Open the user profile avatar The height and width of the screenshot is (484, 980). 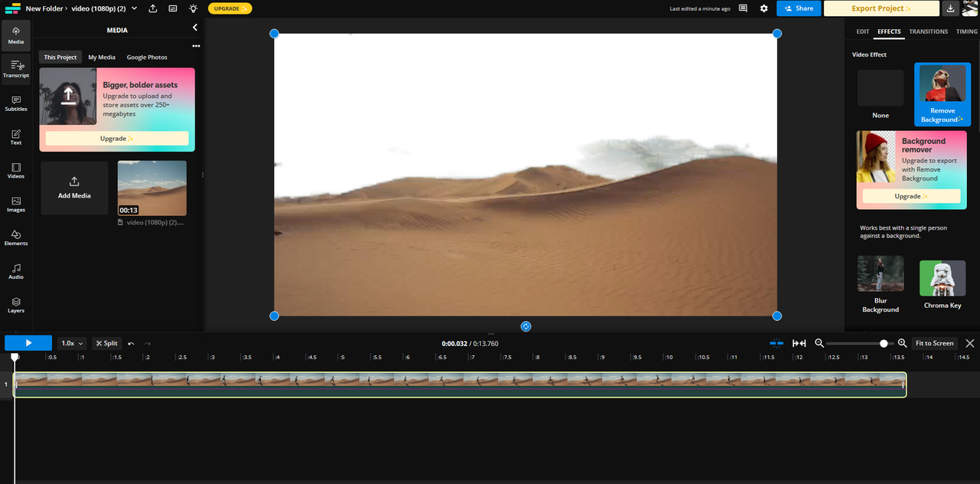970,8
